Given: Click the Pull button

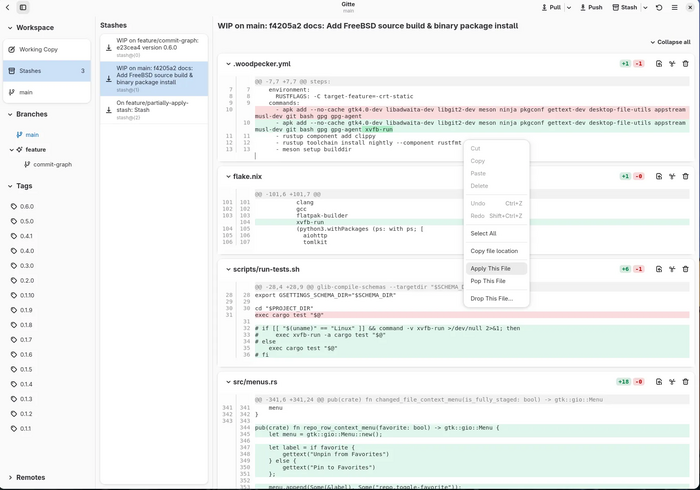Looking at the screenshot, I should 551,8.
